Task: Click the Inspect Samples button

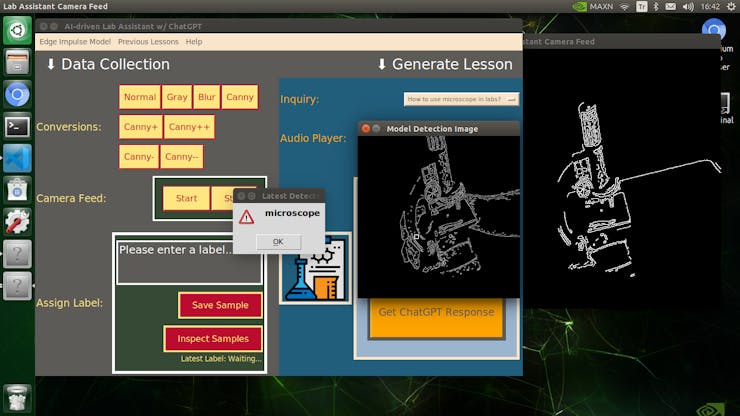Action: pos(213,338)
